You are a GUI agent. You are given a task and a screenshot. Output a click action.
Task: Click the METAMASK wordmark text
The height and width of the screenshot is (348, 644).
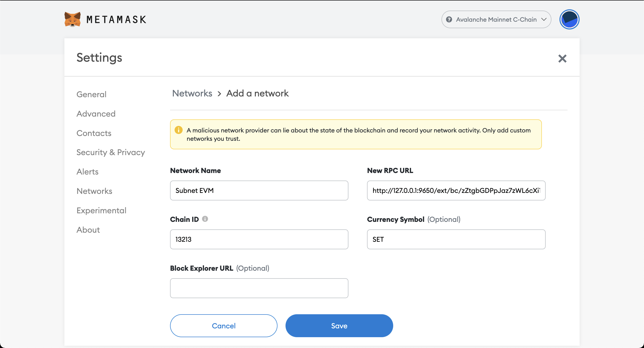tap(116, 19)
